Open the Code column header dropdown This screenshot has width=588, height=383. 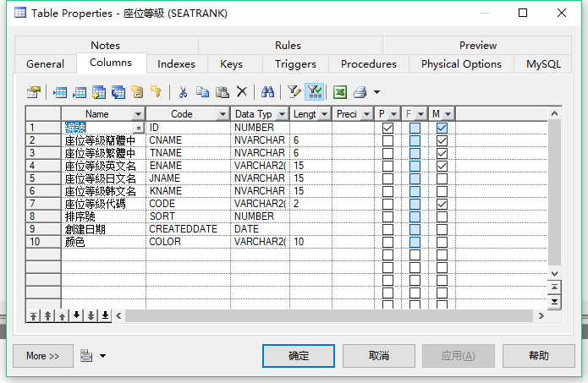click(223, 114)
